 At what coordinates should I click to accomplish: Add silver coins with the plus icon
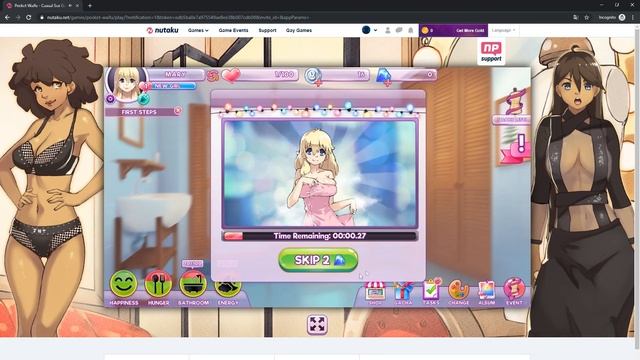(319, 84)
